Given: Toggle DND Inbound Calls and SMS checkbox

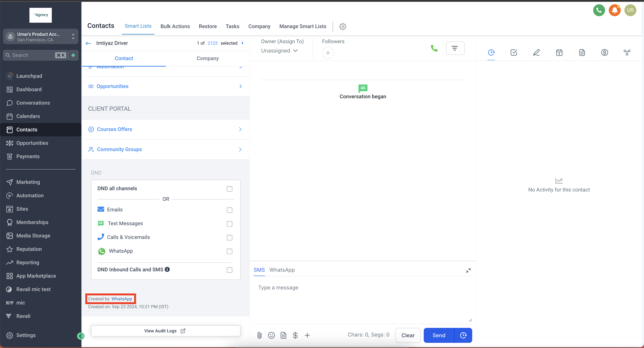Looking at the screenshot, I should pyautogui.click(x=229, y=270).
